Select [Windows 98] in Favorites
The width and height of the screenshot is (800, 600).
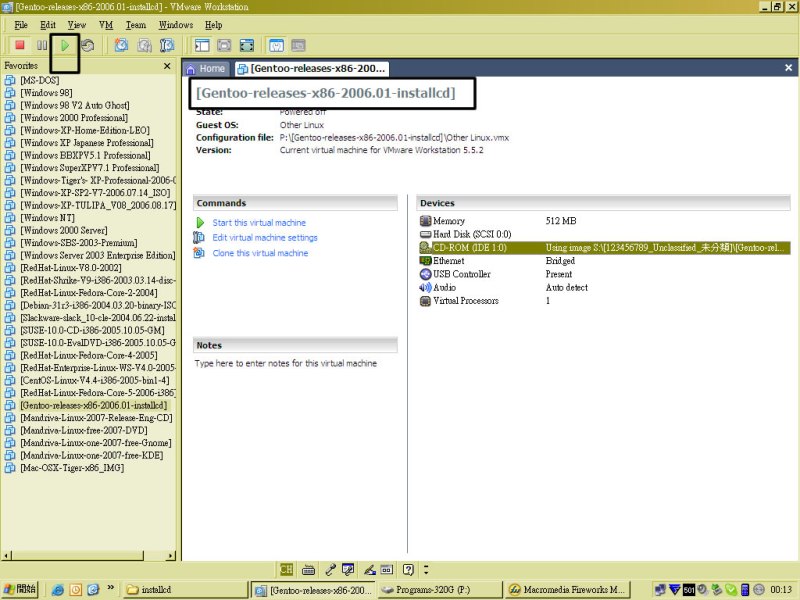pos(46,93)
